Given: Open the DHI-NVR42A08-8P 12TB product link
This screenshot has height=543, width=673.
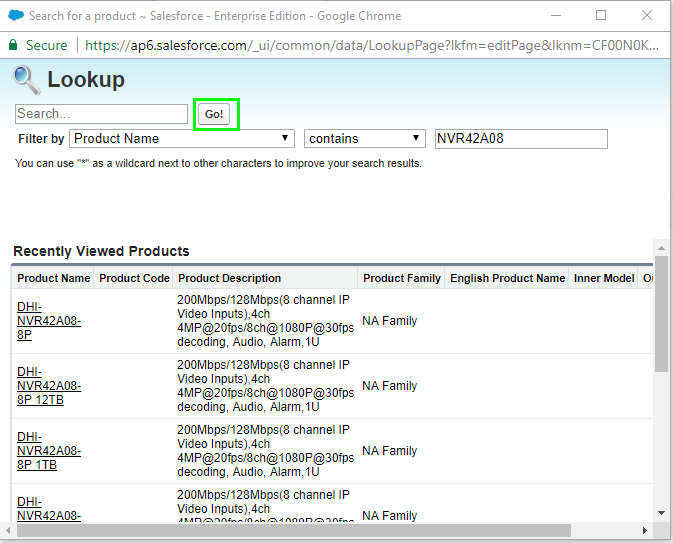Looking at the screenshot, I should tap(49, 385).
